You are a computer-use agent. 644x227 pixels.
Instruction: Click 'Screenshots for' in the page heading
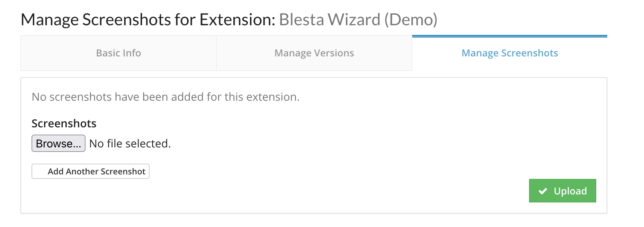[x=139, y=20]
